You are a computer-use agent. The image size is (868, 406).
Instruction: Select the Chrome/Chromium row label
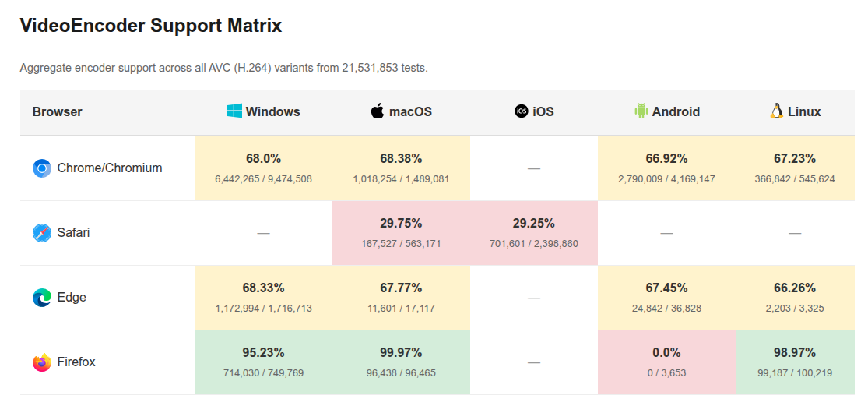[x=110, y=168]
